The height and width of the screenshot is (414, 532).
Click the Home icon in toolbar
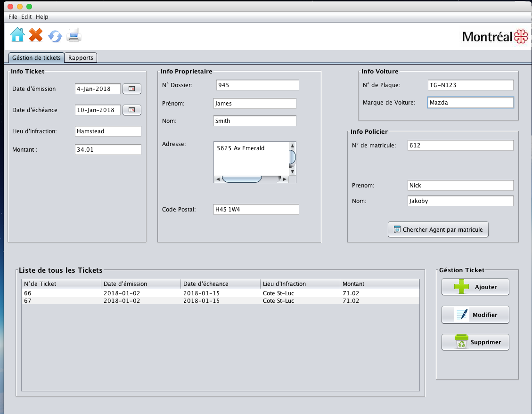(17, 35)
